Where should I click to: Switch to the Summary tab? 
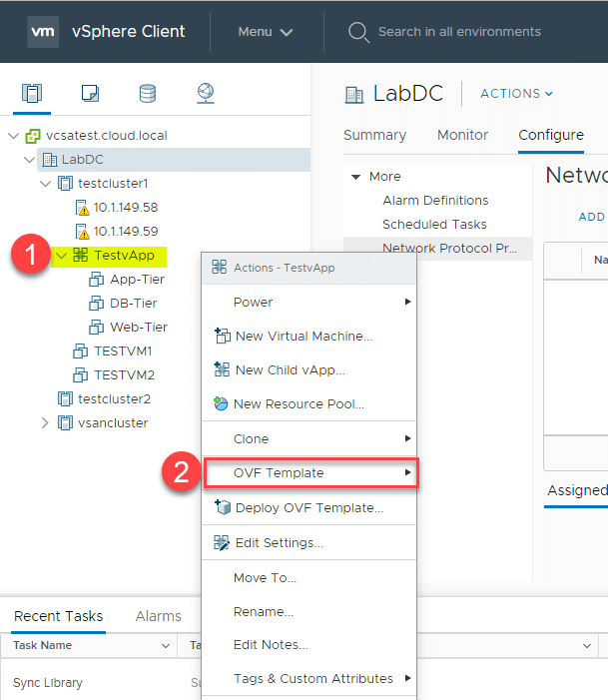(375, 135)
